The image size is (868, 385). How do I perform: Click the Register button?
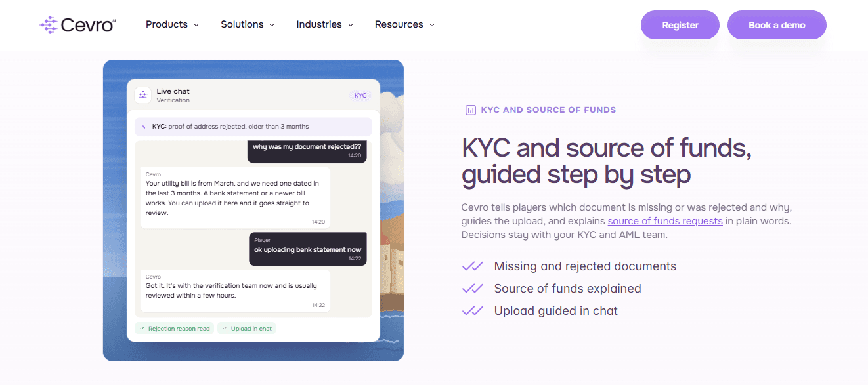coord(680,25)
